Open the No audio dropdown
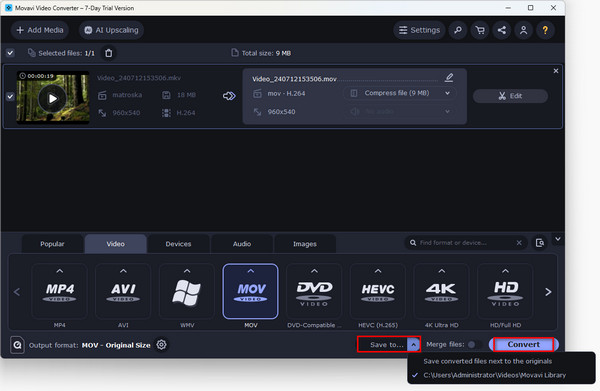600x391 pixels. (400, 111)
